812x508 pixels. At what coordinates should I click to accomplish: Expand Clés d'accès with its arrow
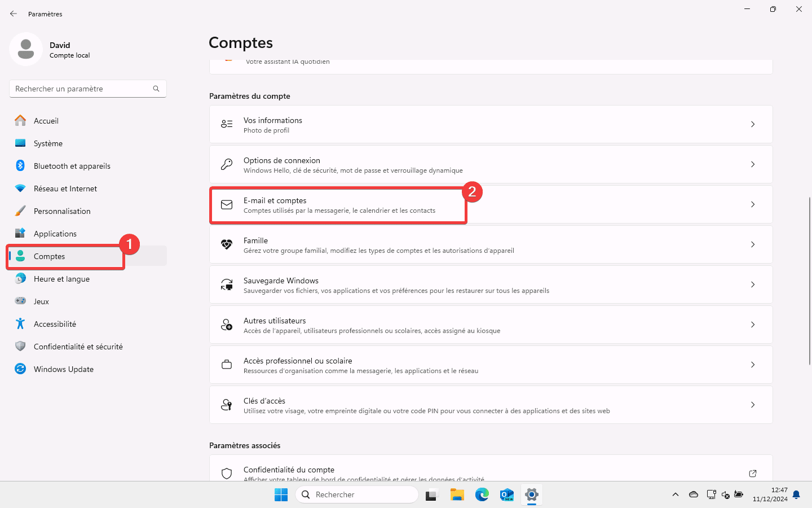[752, 405]
